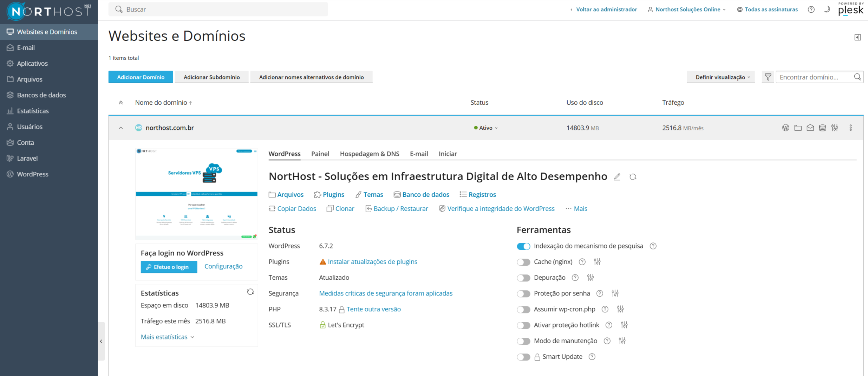Click Efetue o login button

click(169, 267)
